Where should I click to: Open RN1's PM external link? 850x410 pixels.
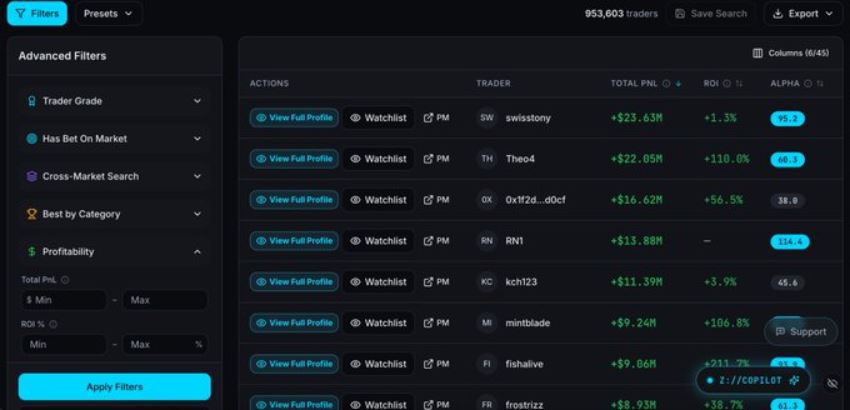click(436, 241)
